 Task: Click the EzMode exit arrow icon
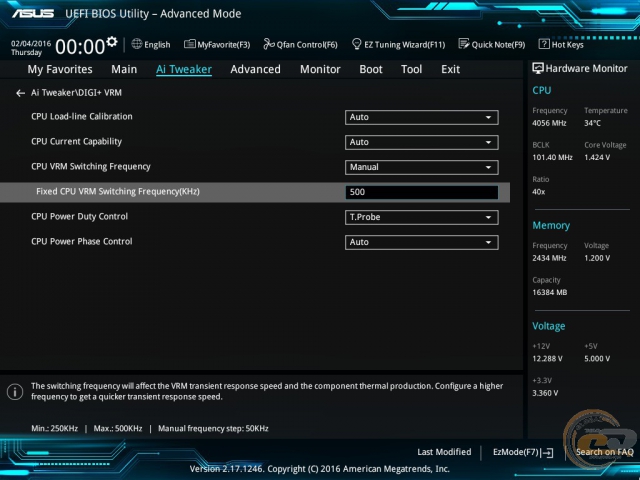(547, 452)
